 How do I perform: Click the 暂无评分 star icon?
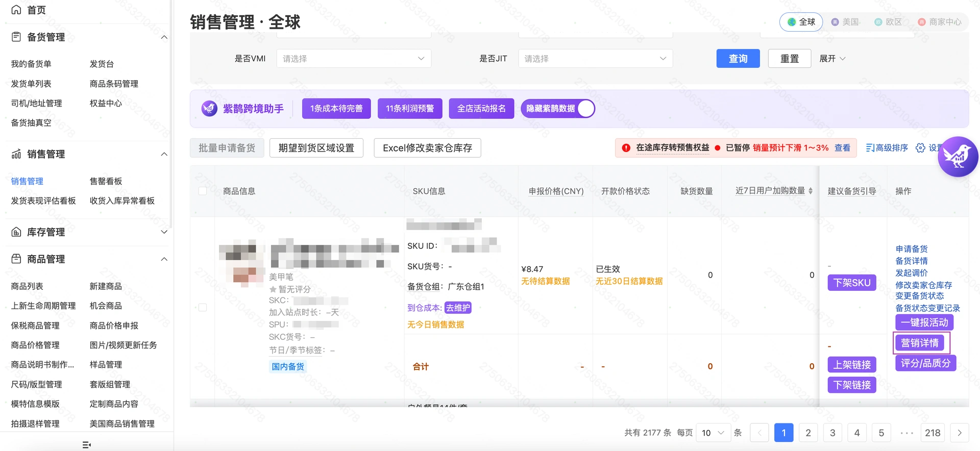point(273,289)
